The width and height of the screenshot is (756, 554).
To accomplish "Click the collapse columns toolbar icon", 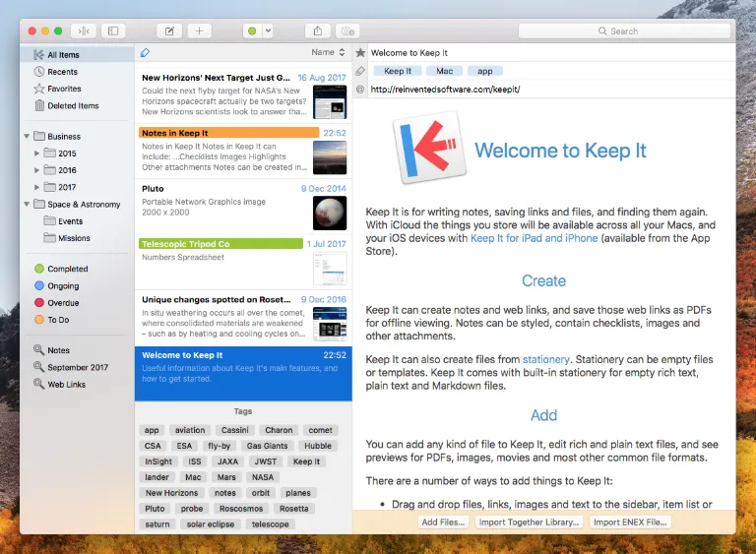I will 84,31.
